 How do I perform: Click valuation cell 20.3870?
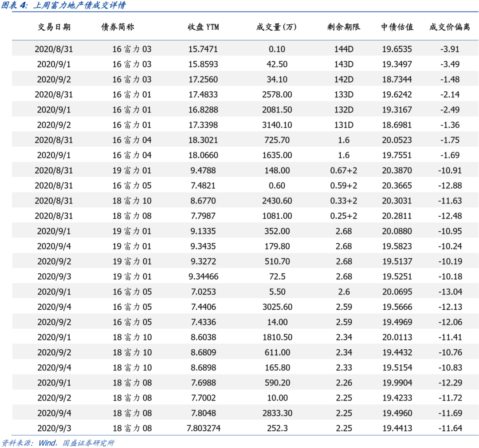pyautogui.click(x=397, y=171)
